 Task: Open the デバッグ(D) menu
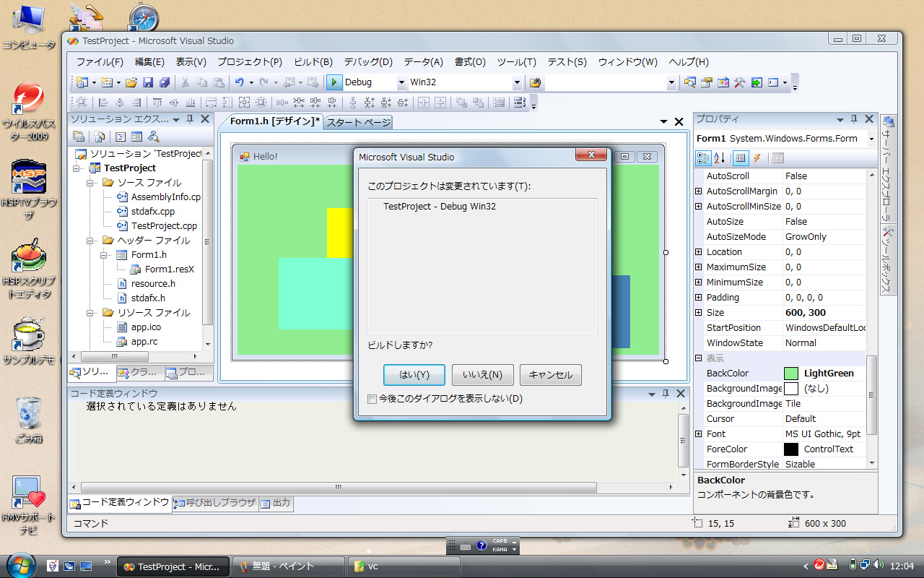[x=368, y=62]
